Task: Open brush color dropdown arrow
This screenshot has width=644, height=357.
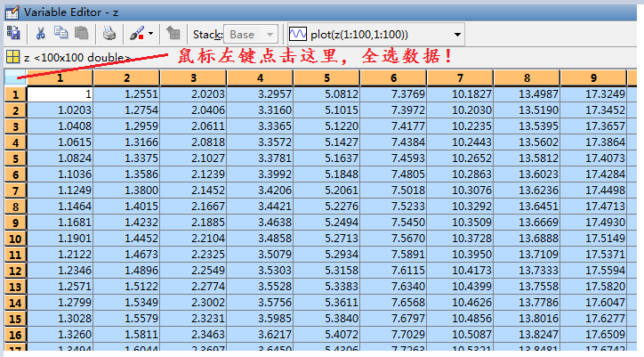Action: (150, 34)
